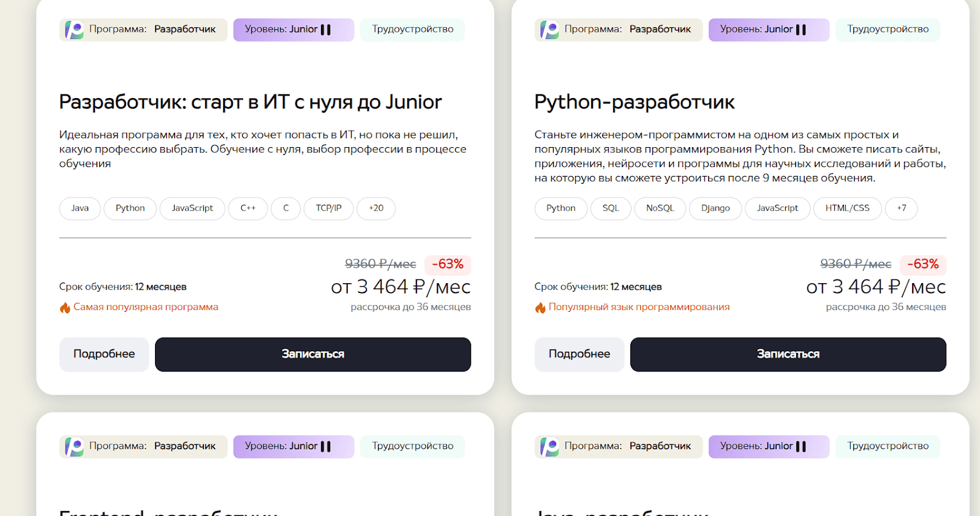980x516 pixels.
Task: Select the NoSQL technology tag
Action: pyautogui.click(x=660, y=208)
